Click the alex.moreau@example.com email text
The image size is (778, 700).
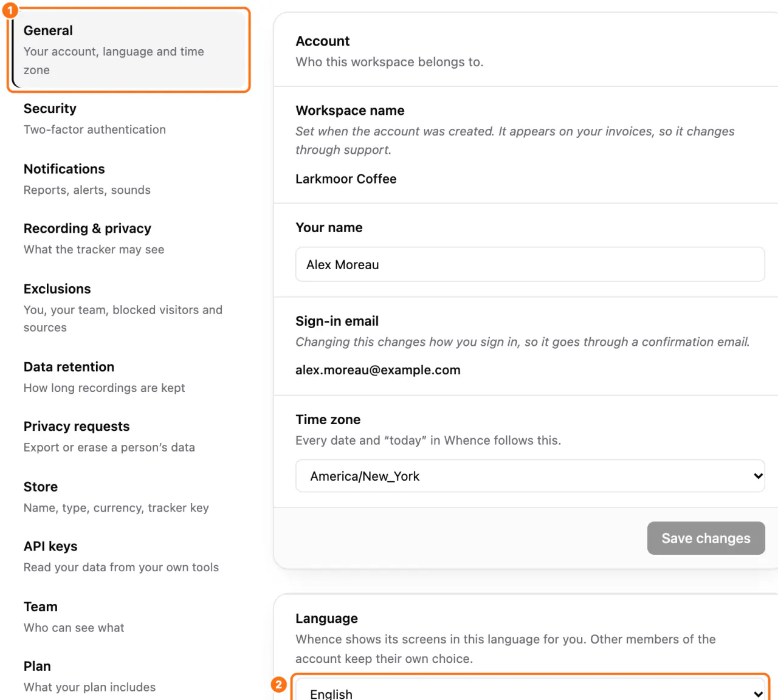[x=378, y=370]
